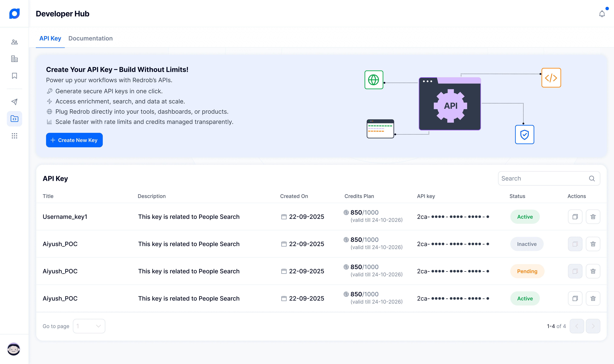Go to the previous page arrow
614x364 pixels.
[x=577, y=326]
